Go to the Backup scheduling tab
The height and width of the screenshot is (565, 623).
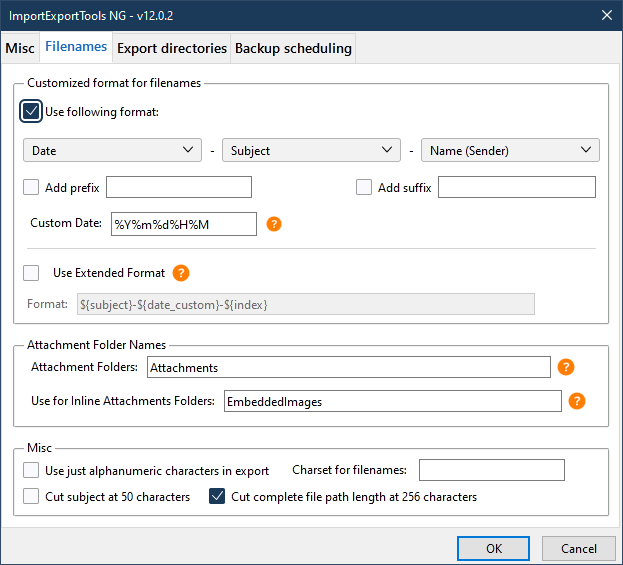(x=292, y=48)
